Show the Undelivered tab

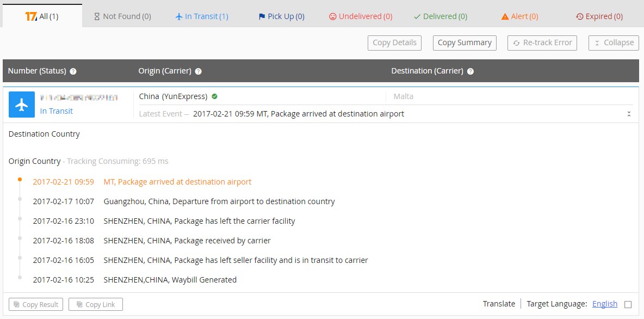(x=361, y=16)
